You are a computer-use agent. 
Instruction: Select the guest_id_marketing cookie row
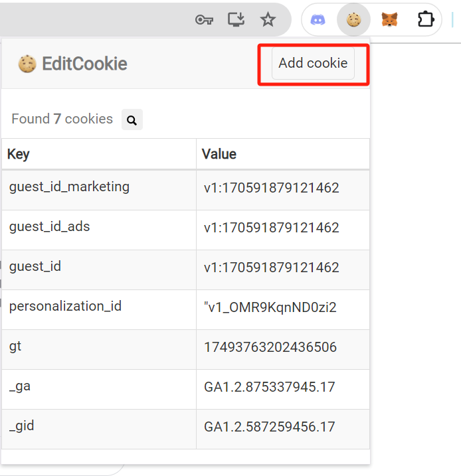(69, 187)
